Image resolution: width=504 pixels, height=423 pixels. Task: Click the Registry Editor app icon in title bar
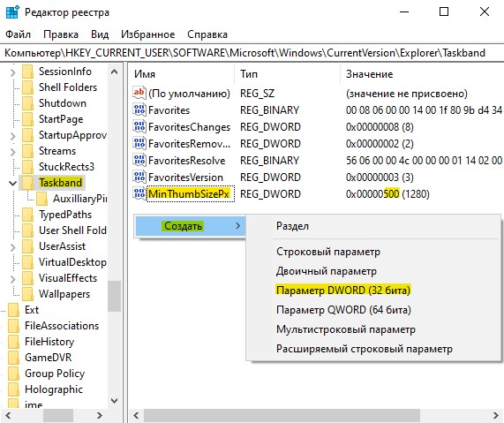[12, 12]
